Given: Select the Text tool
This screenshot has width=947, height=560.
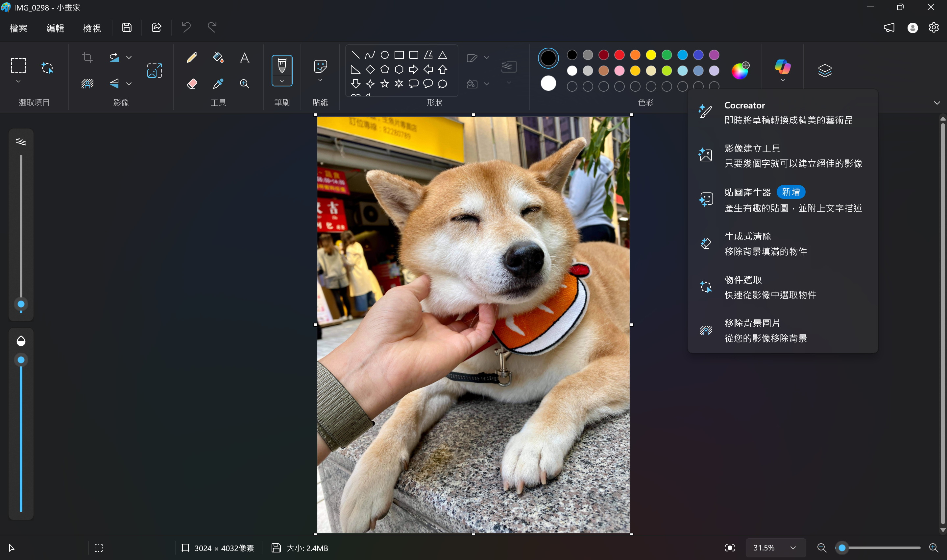Looking at the screenshot, I should (245, 58).
